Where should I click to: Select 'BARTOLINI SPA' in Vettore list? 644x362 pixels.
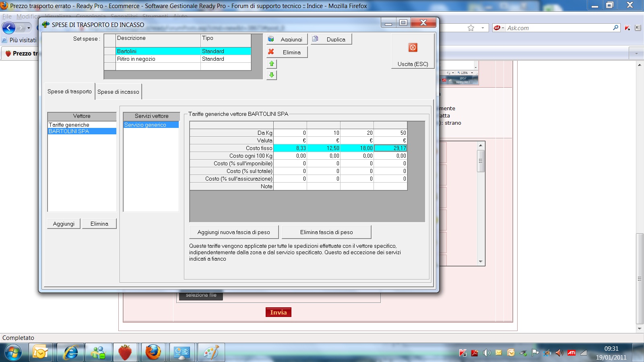click(x=82, y=131)
